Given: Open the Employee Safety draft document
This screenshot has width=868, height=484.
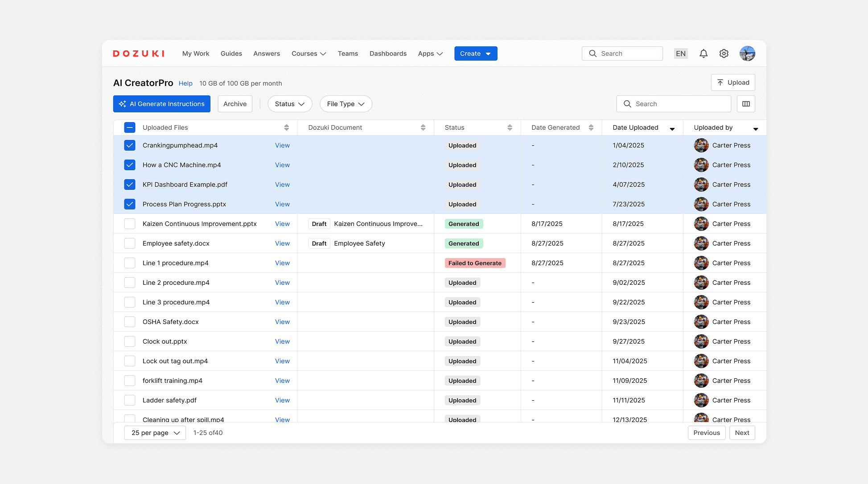Looking at the screenshot, I should 359,243.
